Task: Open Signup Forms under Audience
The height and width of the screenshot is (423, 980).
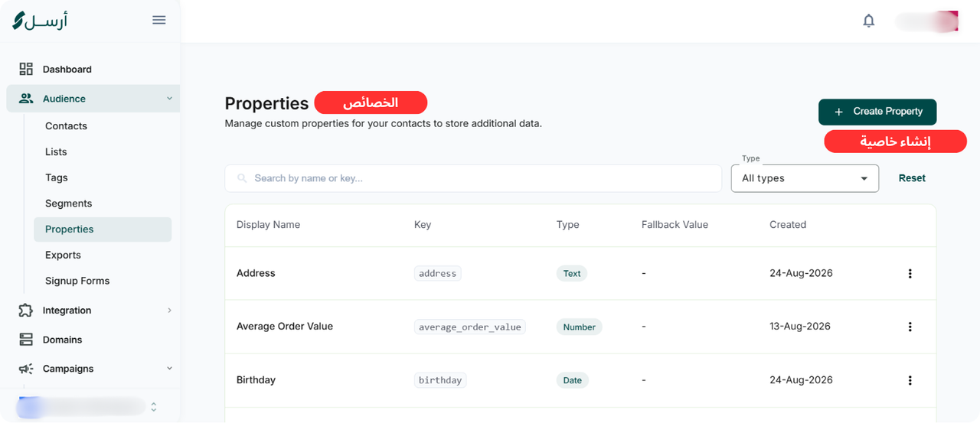Action: [x=77, y=281]
